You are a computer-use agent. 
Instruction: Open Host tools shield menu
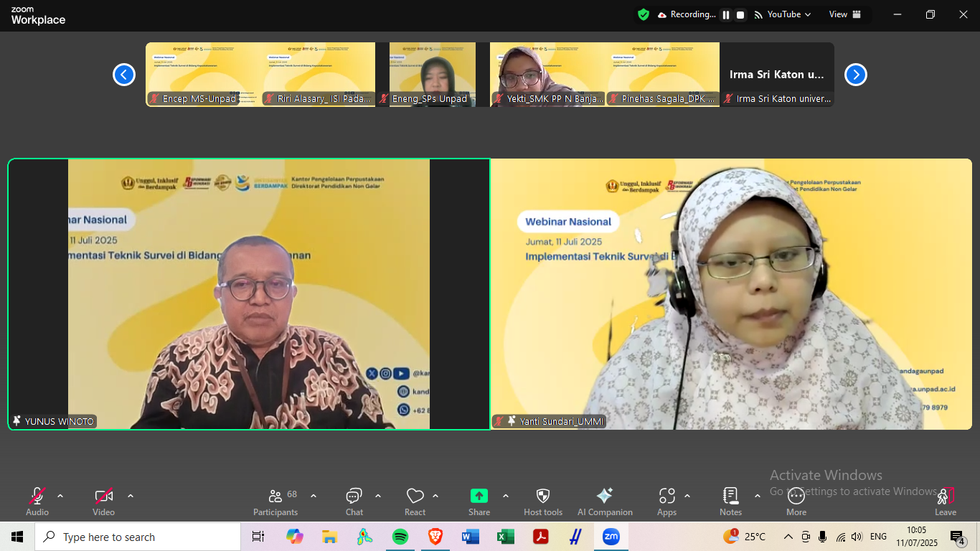pos(543,501)
